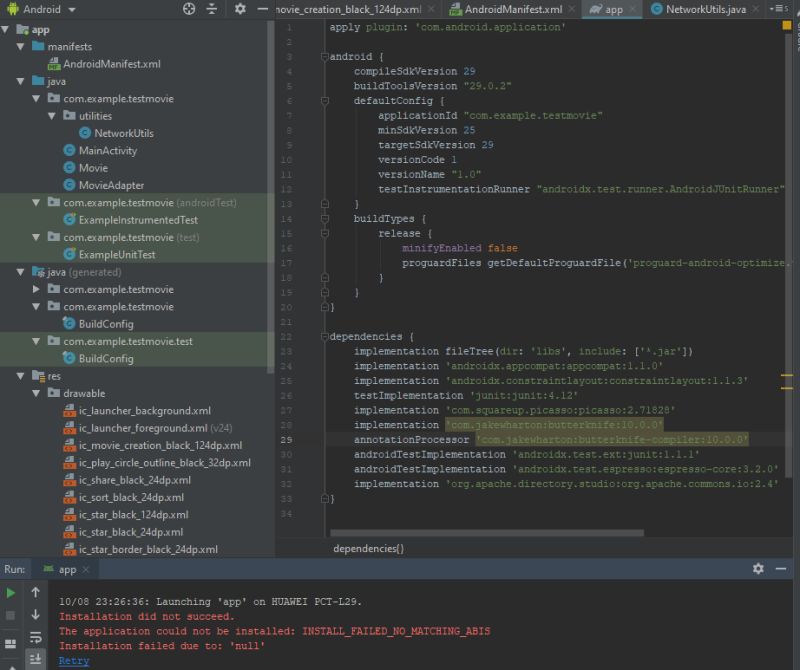This screenshot has height=670, width=800.
Task: Click the down stack trace arrow
Action: click(x=35, y=615)
